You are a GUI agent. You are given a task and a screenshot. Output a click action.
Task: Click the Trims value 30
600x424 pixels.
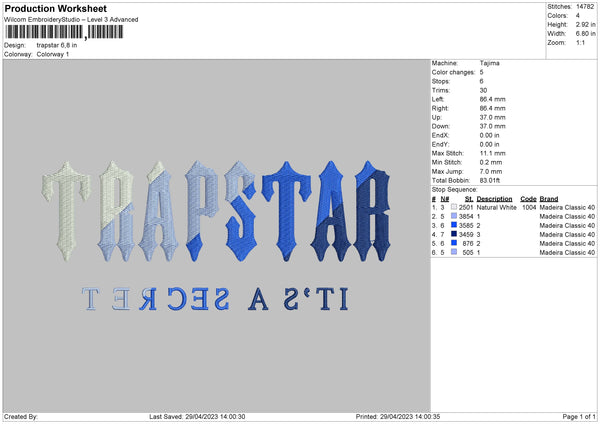pyautogui.click(x=483, y=90)
